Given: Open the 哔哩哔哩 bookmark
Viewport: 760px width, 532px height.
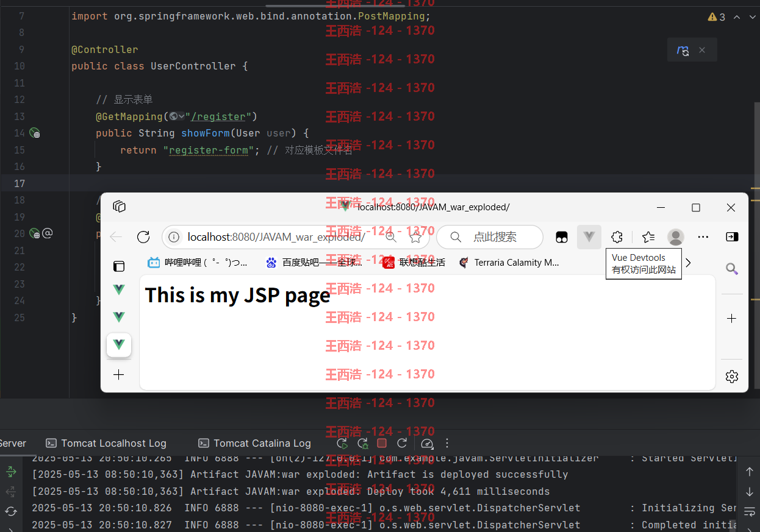Looking at the screenshot, I should coord(198,263).
